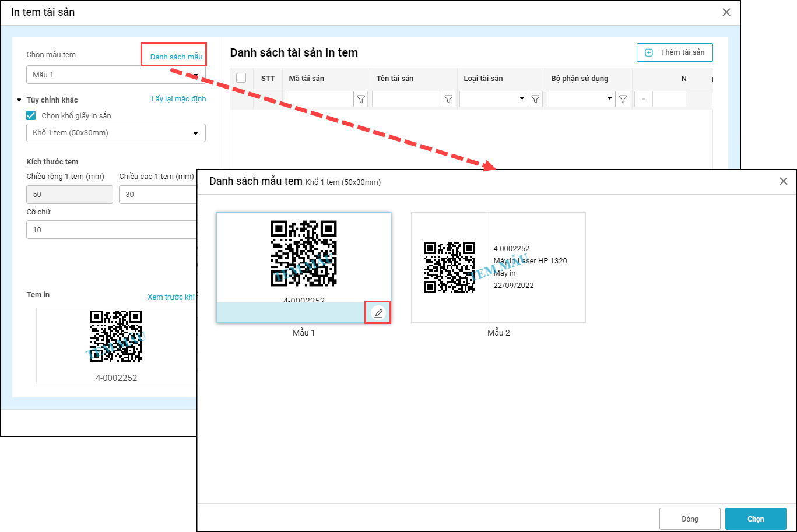
Task: Open the Khổ 1 tem (50x30mm) dropdown
Action: [115, 133]
